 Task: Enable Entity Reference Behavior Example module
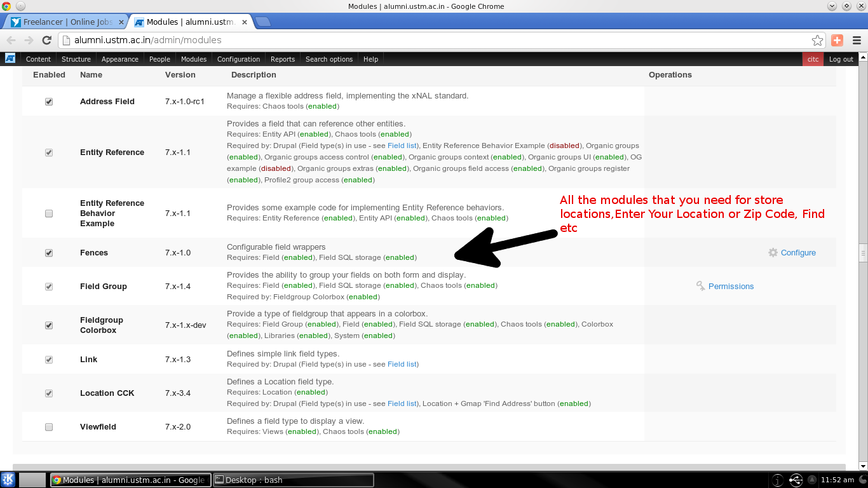tap(49, 213)
